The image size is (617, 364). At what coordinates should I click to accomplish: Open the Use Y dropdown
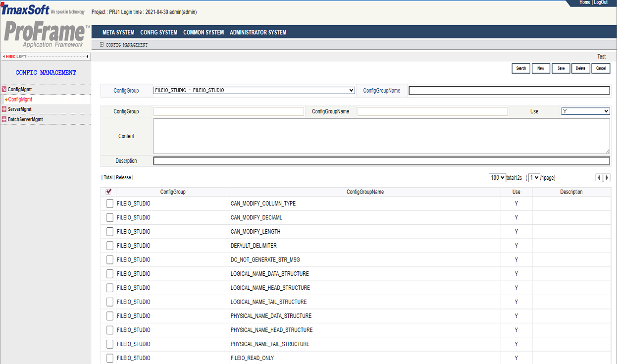tap(585, 111)
